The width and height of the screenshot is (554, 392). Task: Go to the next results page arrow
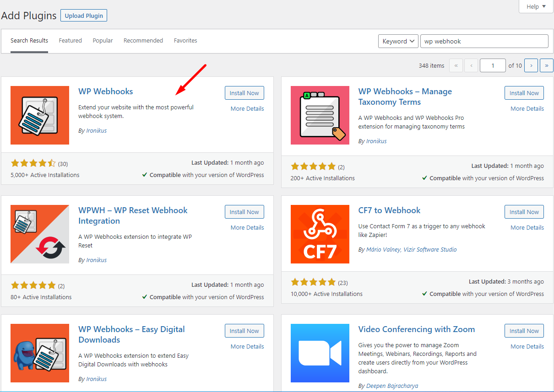pyautogui.click(x=531, y=65)
